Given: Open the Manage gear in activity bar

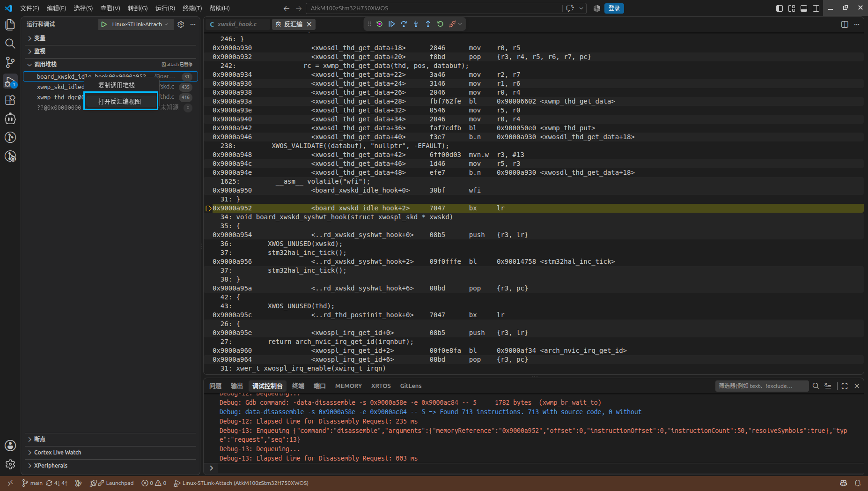Looking at the screenshot, I should click(x=10, y=464).
